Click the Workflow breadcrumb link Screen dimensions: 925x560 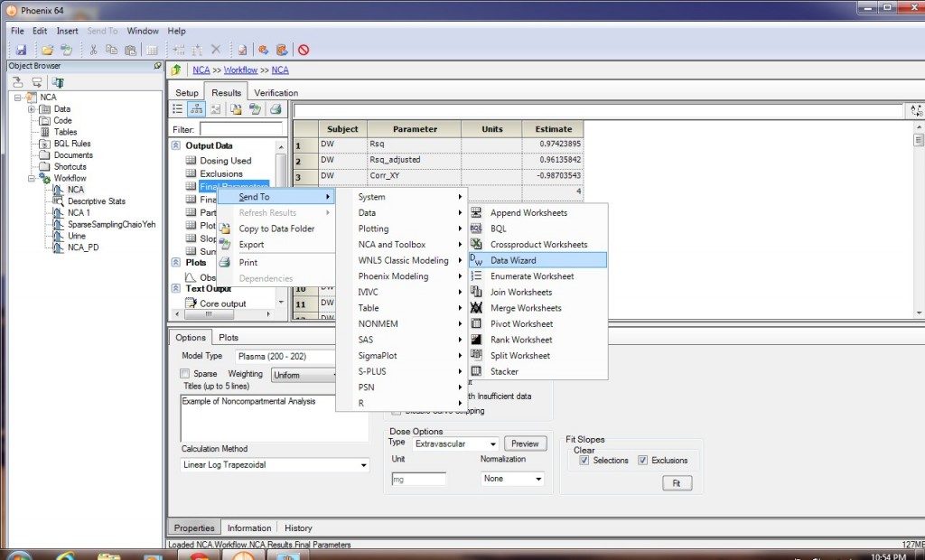tap(240, 70)
